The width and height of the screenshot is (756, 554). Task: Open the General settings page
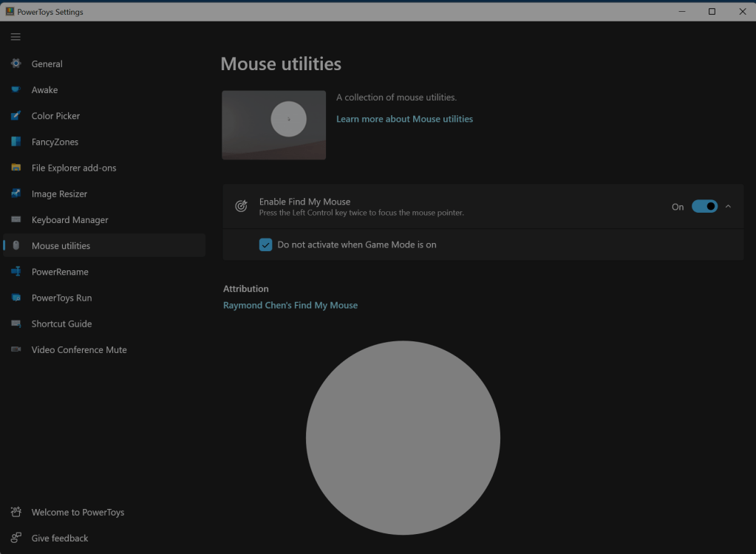pyautogui.click(x=104, y=64)
